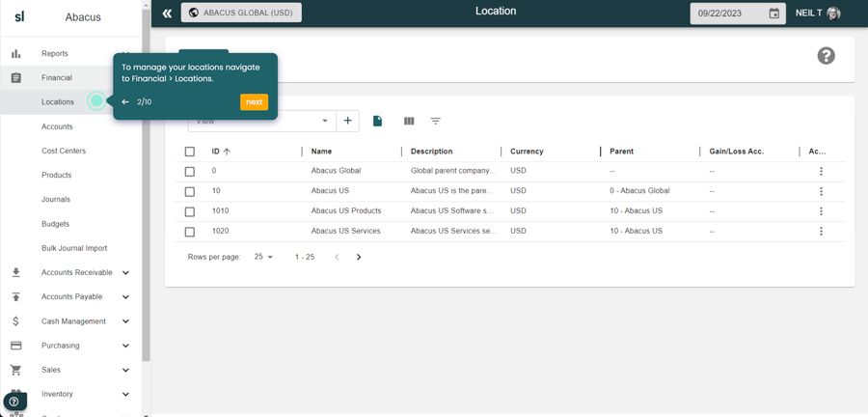Expand the Accounts Payable menu
The width and height of the screenshot is (868, 417).
coord(126,297)
